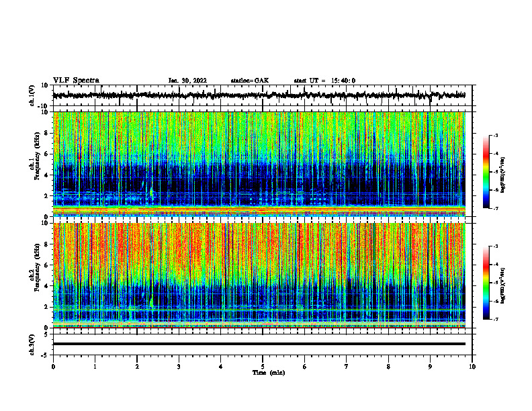Click time axis tick label "3"
532x411 pixels.
tap(179, 367)
